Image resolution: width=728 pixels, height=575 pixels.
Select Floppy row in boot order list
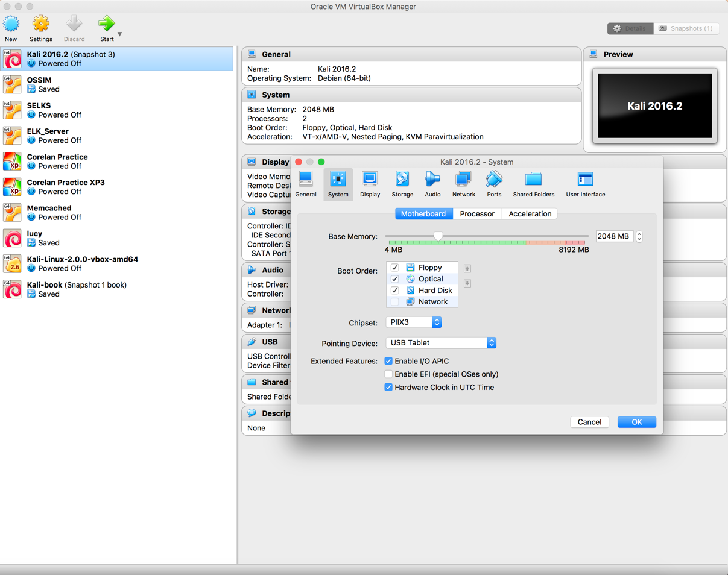click(x=422, y=268)
